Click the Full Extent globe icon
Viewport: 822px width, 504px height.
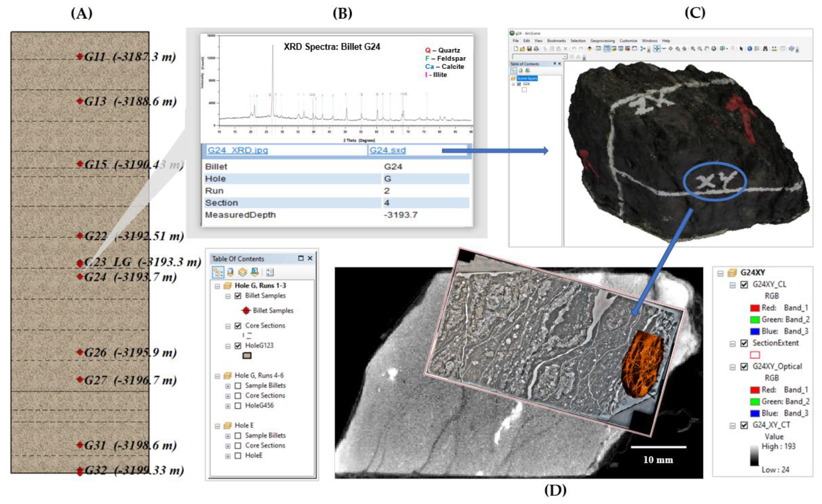tap(714, 49)
